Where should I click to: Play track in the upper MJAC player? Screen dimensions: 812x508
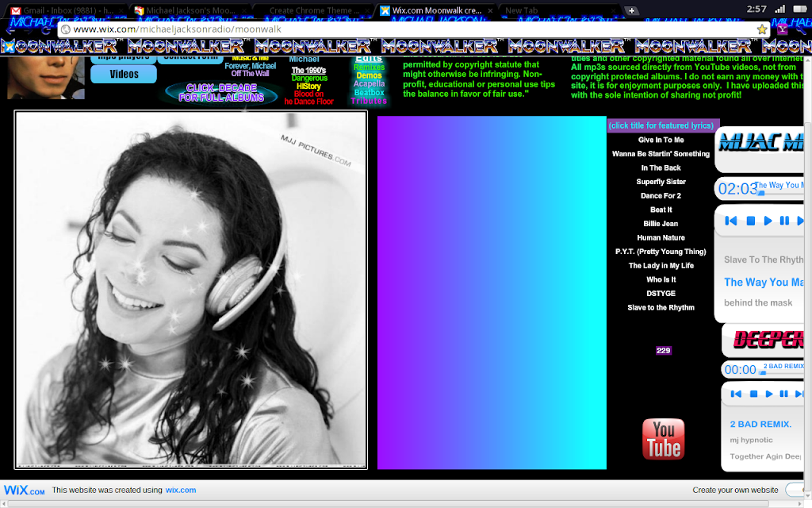coord(768,221)
